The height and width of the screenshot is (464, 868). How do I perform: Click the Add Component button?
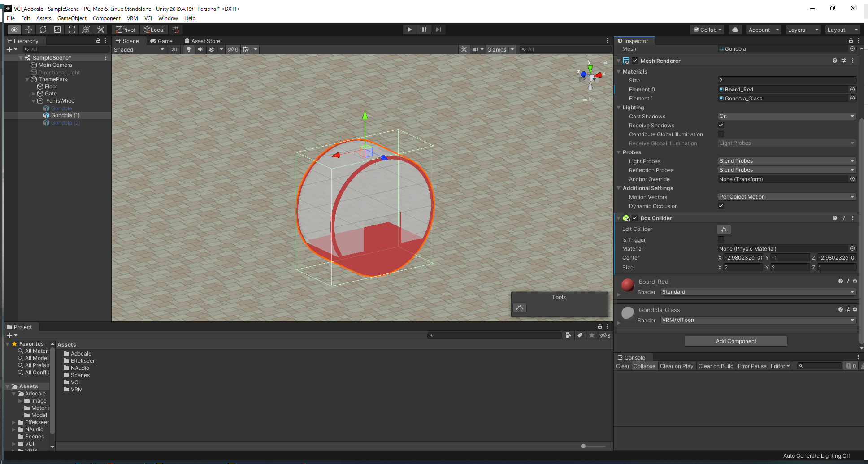point(736,341)
